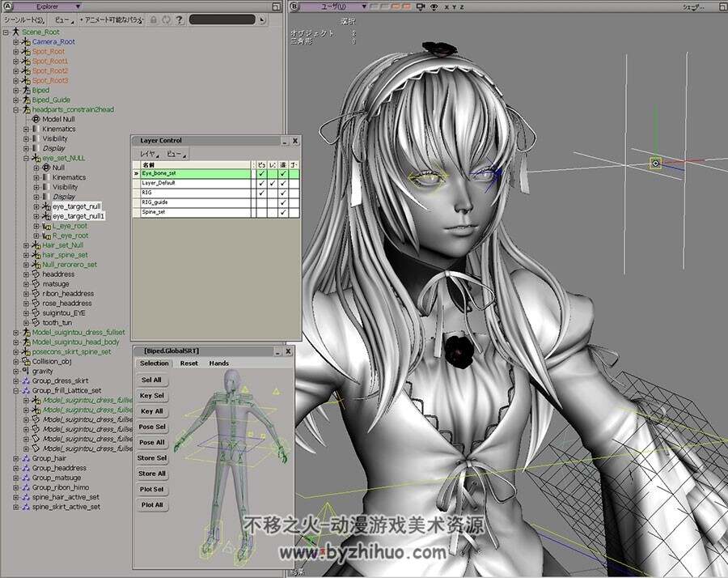Click the Key Sel button
Screen dimensions: 728x578
click(152, 395)
